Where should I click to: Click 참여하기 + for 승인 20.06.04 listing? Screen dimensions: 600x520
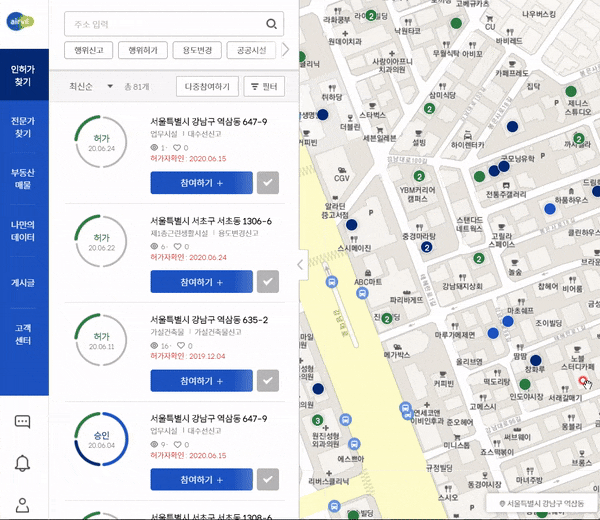click(202, 479)
